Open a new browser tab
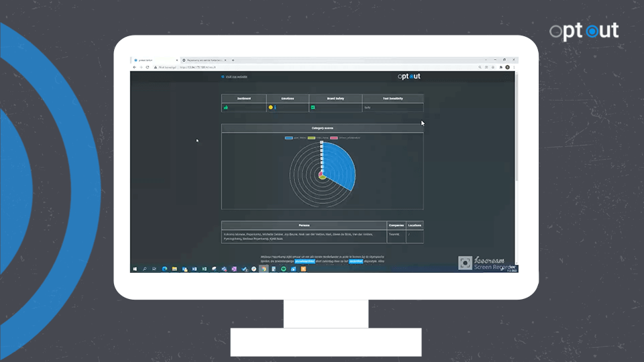 click(233, 60)
